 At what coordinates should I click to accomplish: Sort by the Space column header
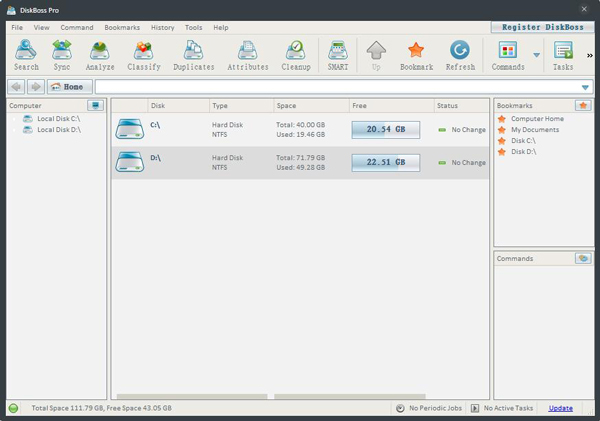click(x=311, y=106)
